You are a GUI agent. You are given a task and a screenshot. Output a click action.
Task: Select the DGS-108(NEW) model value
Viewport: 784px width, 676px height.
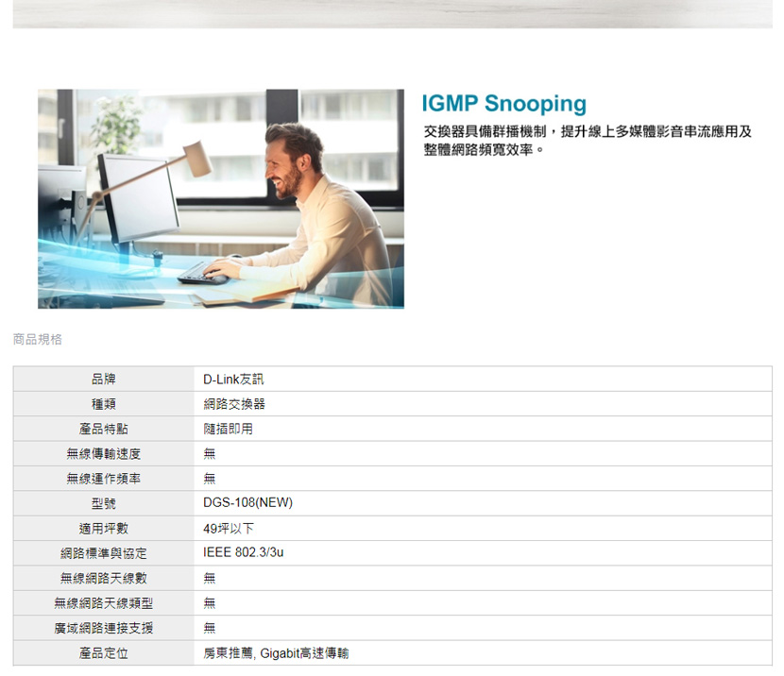[248, 502]
